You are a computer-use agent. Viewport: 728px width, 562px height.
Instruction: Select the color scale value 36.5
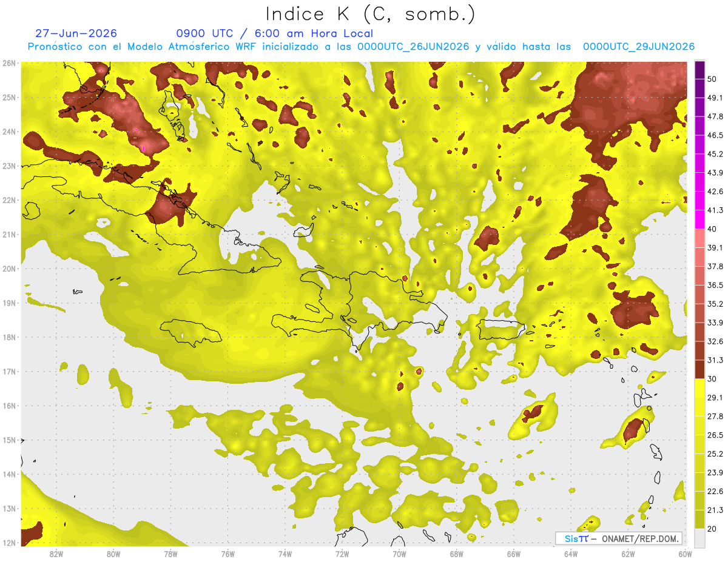[715, 285]
